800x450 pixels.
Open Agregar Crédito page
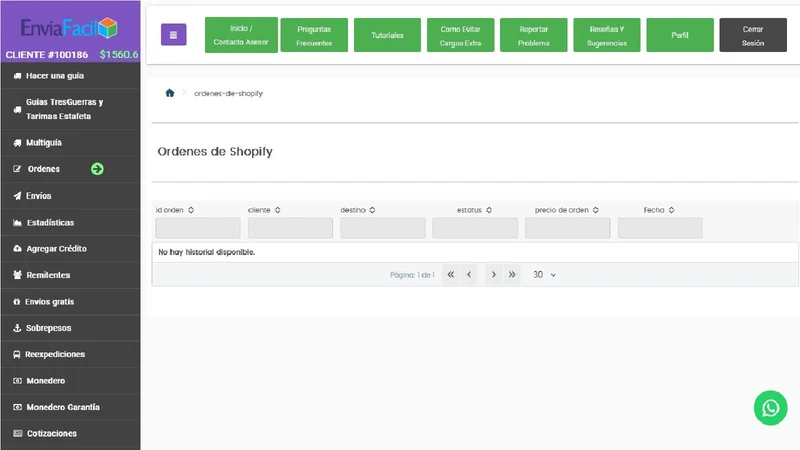[x=71, y=248]
